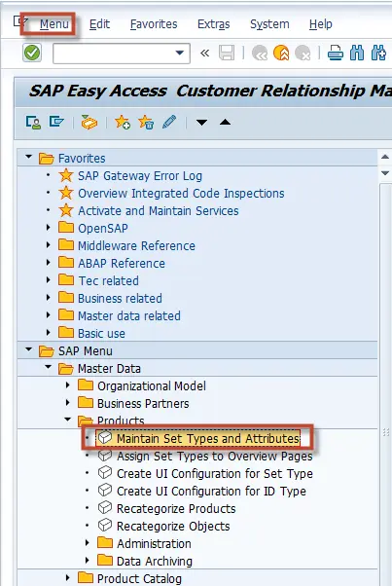Select the Business related folder label

coord(120,298)
